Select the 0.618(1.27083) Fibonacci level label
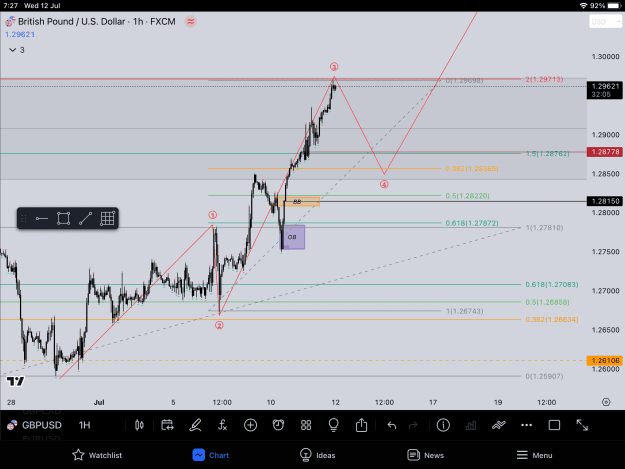 click(552, 285)
